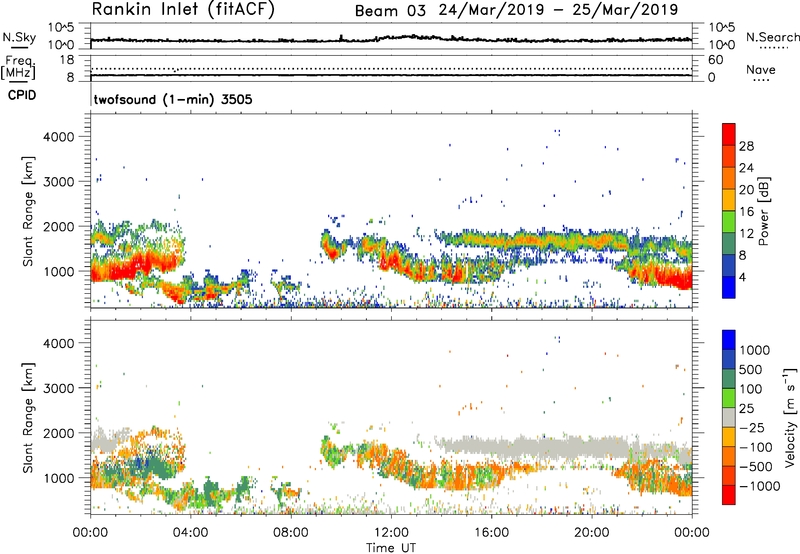Click the "4" label on the power colorbar
800x554 pixels.
click(x=742, y=277)
